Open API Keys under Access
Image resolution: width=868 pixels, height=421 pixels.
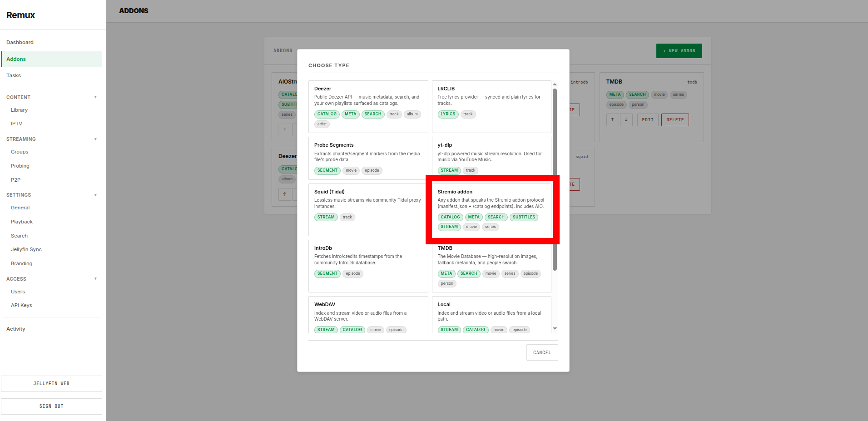coord(21,305)
